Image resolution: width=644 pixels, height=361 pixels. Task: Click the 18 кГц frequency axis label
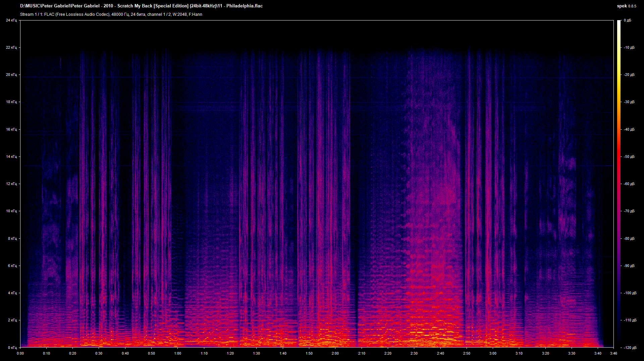(x=11, y=102)
